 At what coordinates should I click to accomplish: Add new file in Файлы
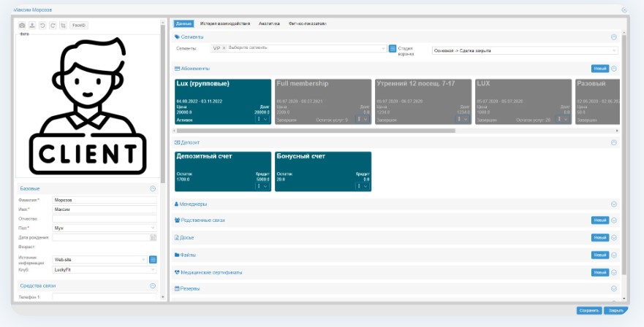point(600,255)
